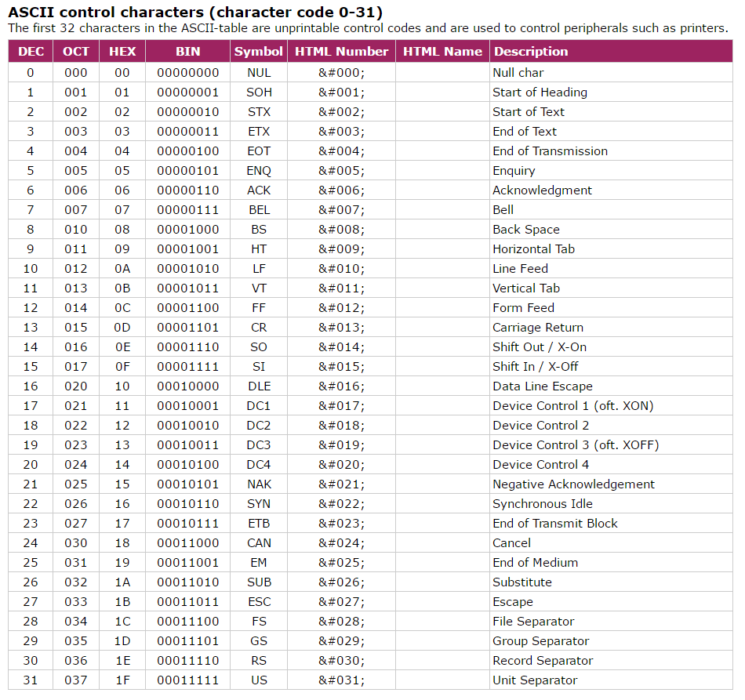Click the hex value 1C
The image size is (745, 700).
tap(122, 622)
